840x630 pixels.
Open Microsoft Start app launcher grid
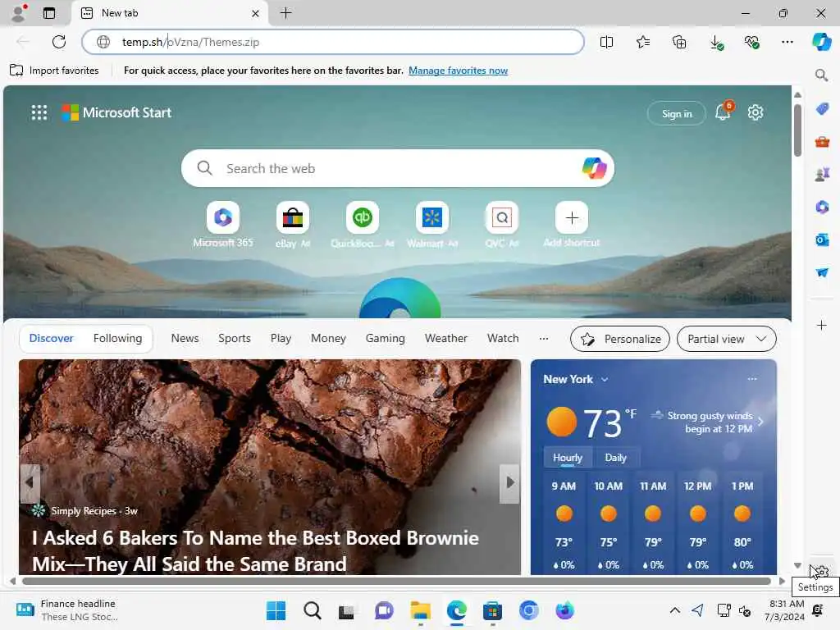(x=39, y=112)
